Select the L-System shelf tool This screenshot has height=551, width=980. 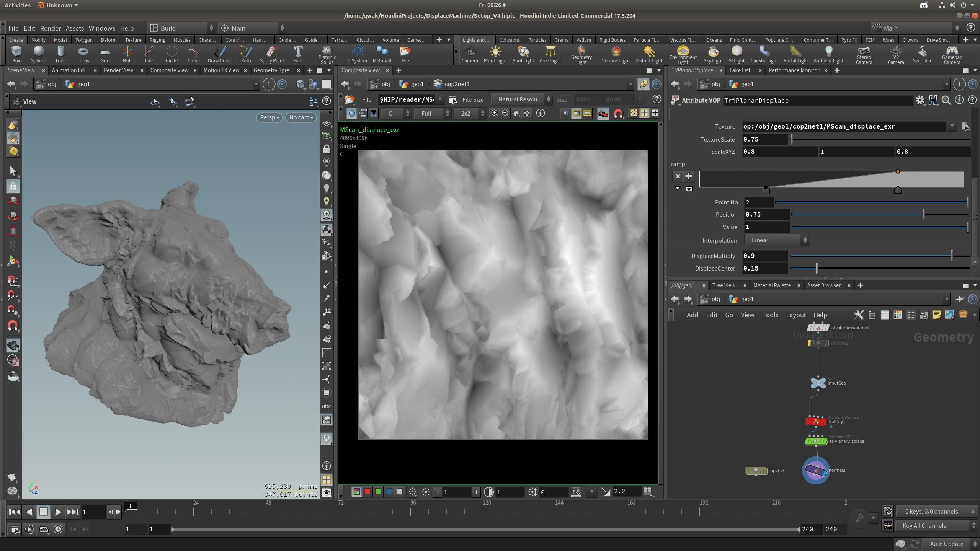[357, 54]
